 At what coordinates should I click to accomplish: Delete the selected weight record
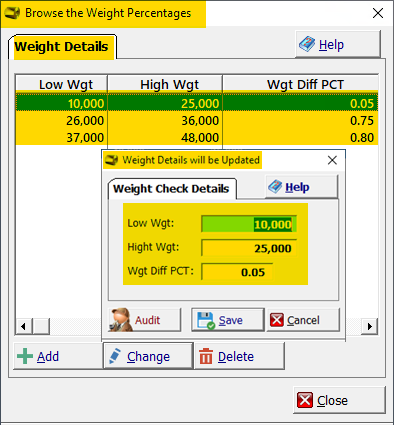(x=239, y=356)
